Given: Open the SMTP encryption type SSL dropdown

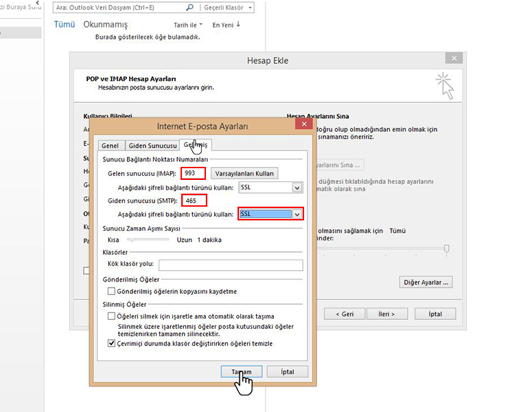Looking at the screenshot, I should click(x=297, y=214).
